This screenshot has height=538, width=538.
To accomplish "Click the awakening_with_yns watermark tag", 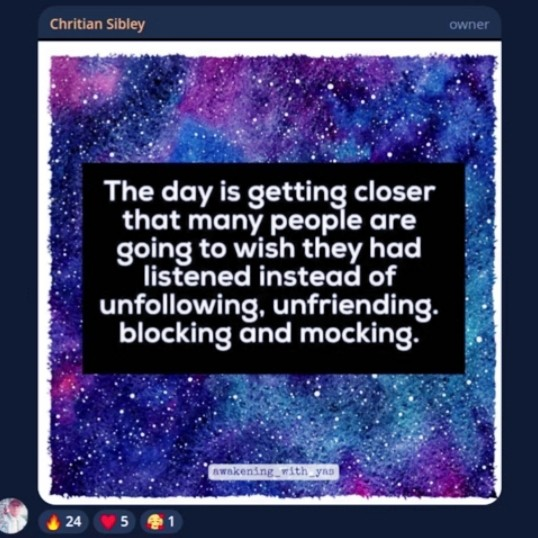I will 273,472.
